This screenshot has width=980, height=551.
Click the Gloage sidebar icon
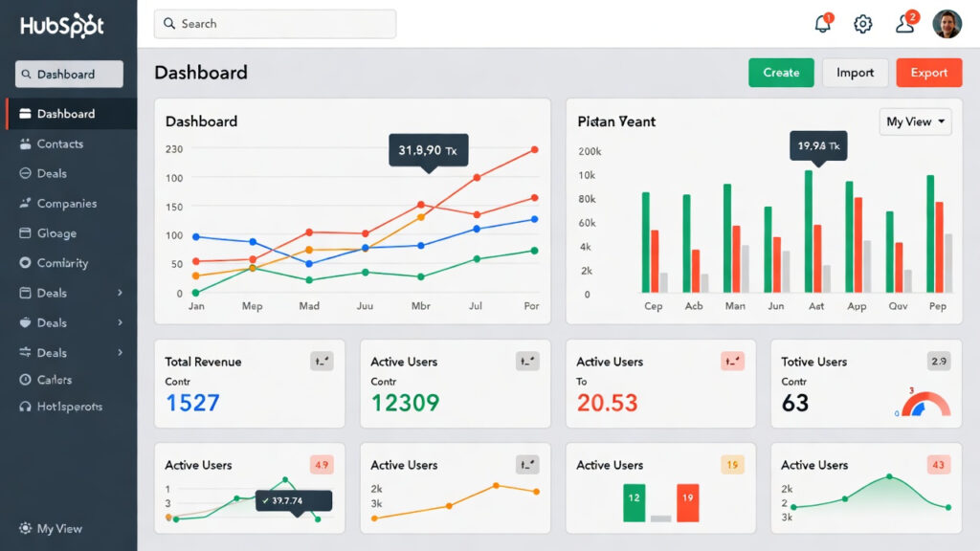(26, 233)
